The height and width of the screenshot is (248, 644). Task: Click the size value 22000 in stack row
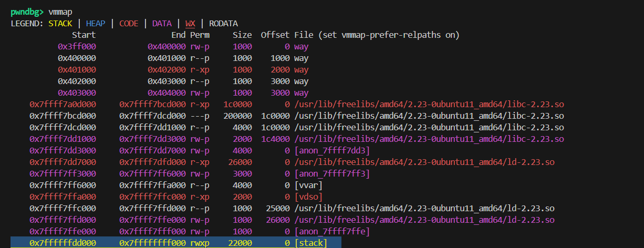tap(241, 243)
